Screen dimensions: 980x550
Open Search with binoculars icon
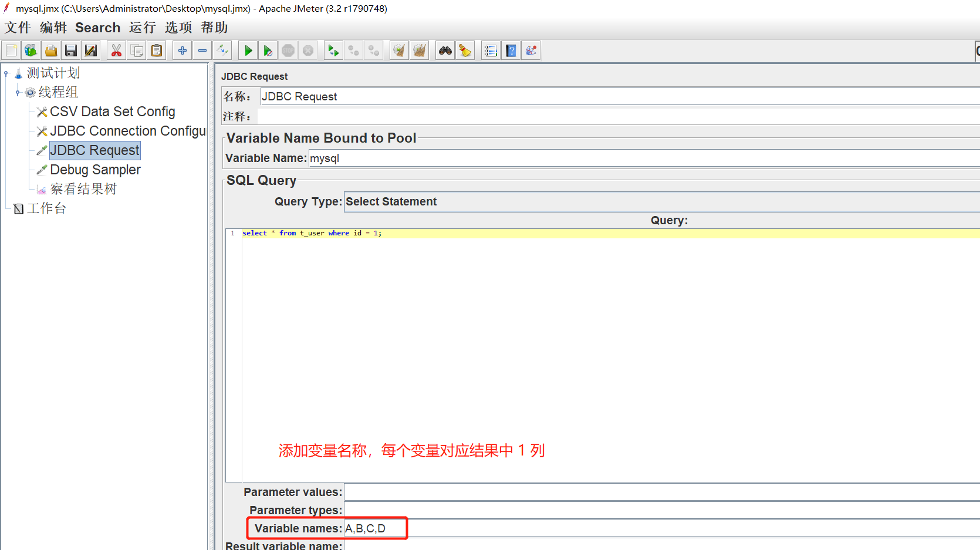click(445, 51)
